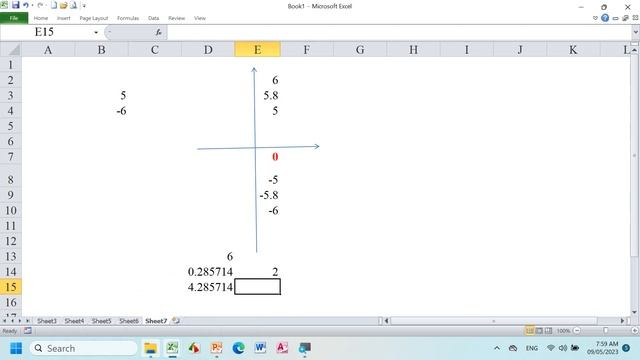
Task: Switch to Normal view
Action: click(529, 331)
